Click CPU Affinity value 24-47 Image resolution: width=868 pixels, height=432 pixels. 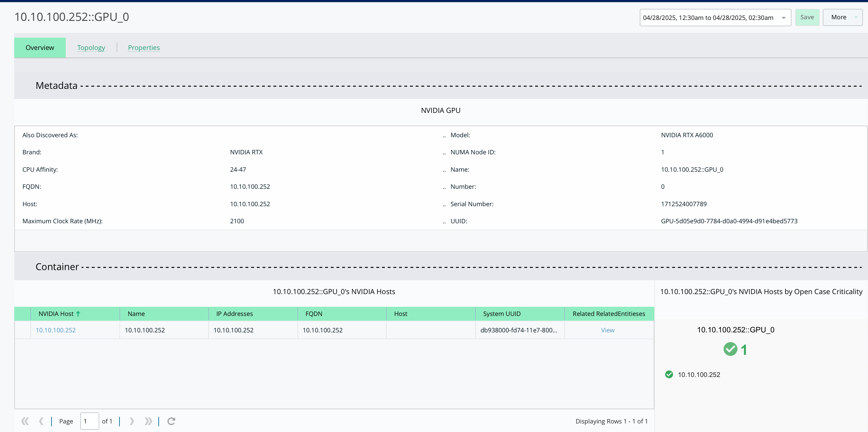click(238, 169)
